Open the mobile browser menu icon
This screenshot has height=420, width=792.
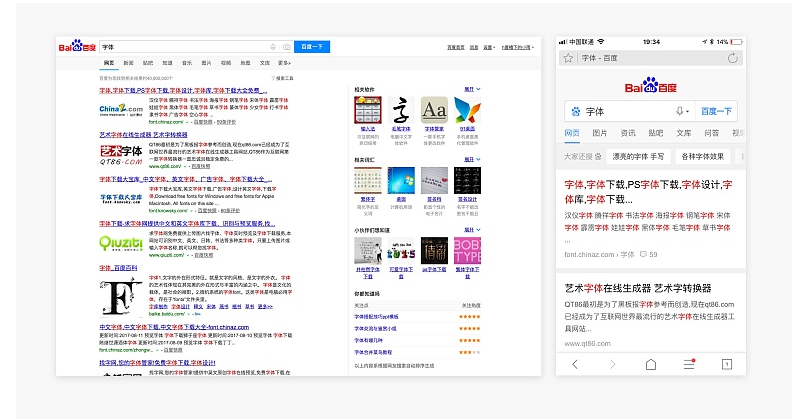pyautogui.click(x=688, y=362)
